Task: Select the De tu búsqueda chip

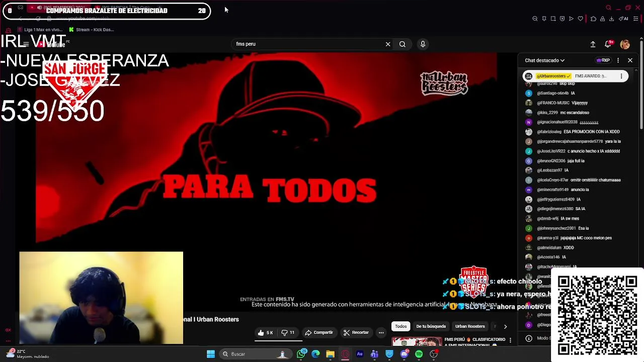Action: pos(431,326)
